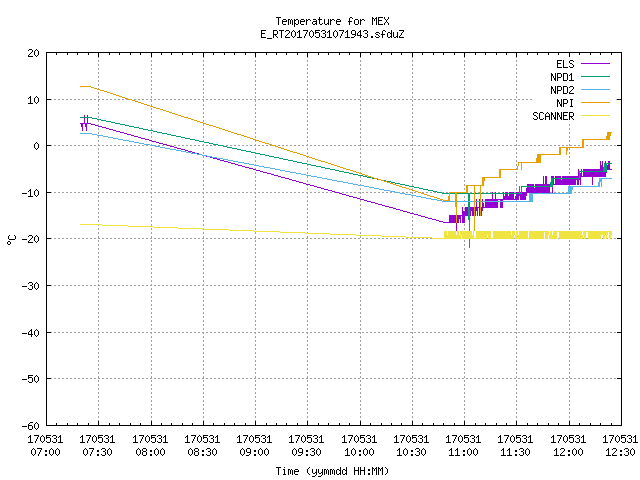640x480 pixels.
Task: Click the x-axis tick label 170531 12:30
Action: (x=620, y=446)
